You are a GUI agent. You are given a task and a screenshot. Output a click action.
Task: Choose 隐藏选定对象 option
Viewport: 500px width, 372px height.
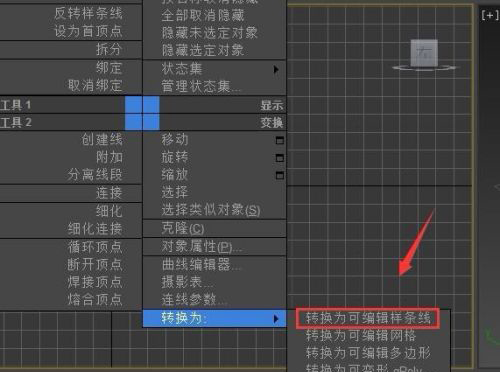pyautogui.click(x=203, y=50)
